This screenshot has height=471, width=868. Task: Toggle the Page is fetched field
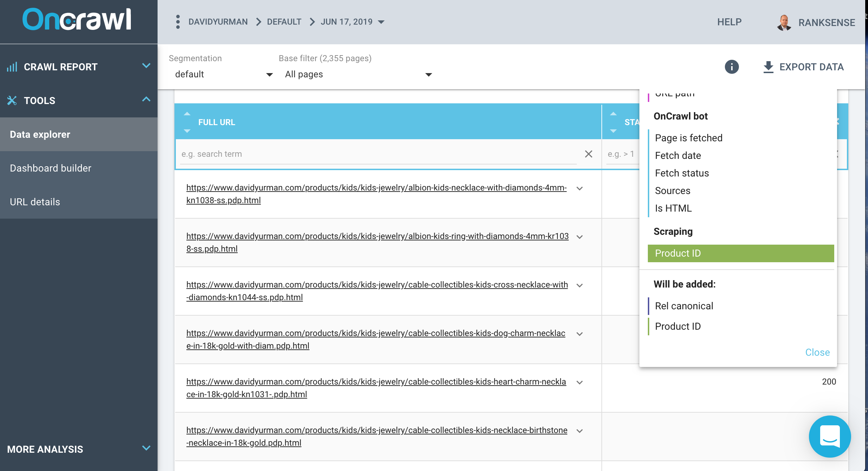(688, 138)
